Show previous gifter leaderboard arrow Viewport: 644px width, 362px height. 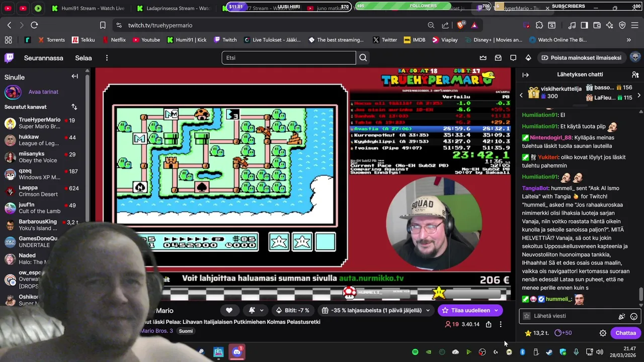coord(521,95)
